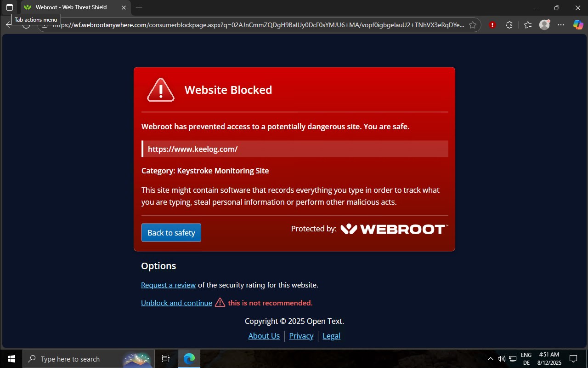Add this page to favorites star icon
The height and width of the screenshot is (368, 588).
coord(473,25)
